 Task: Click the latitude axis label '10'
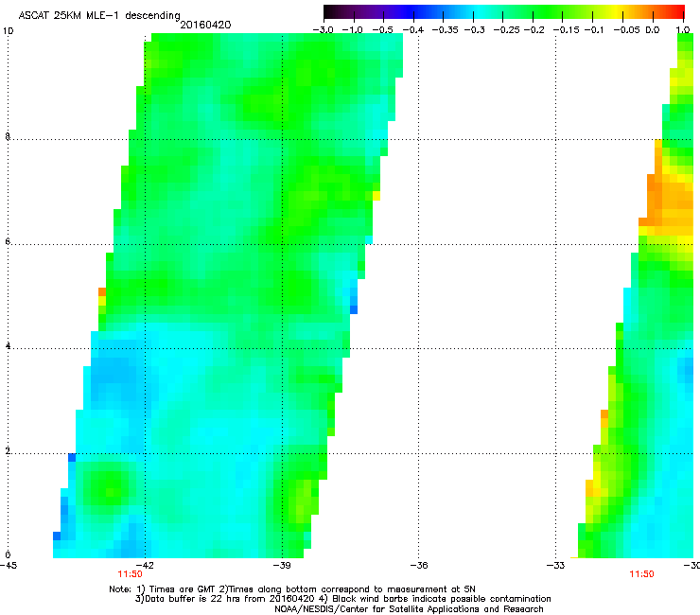(8, 31)
